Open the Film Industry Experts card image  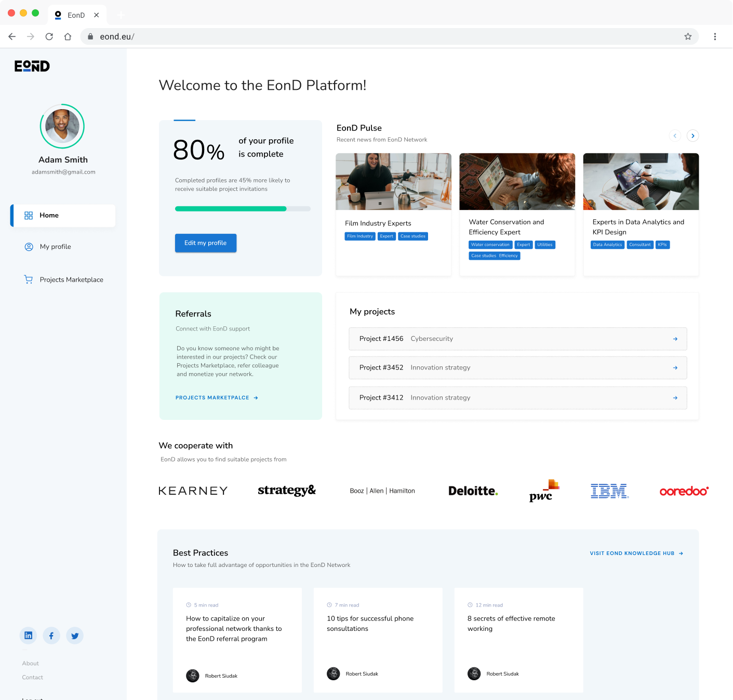(393, 181)
